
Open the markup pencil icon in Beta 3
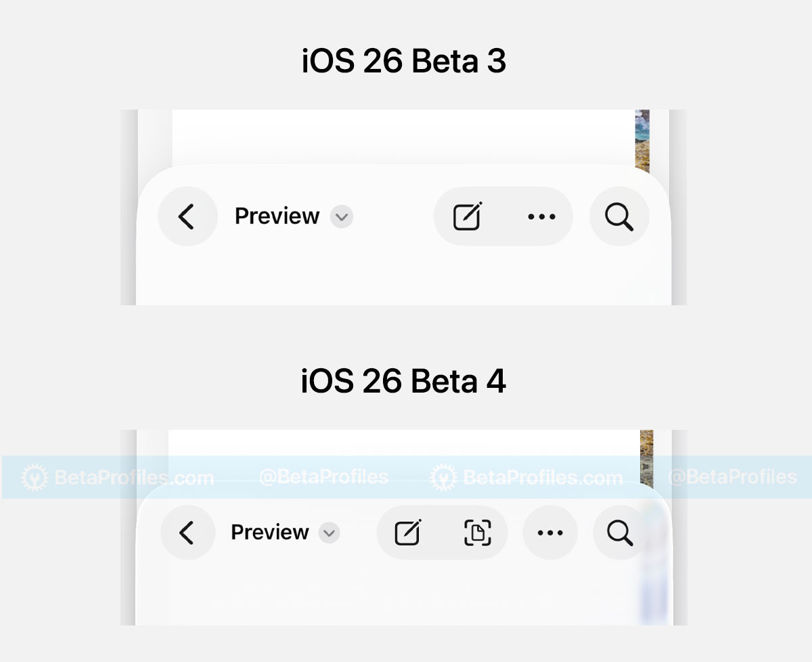tap(468, 217)
